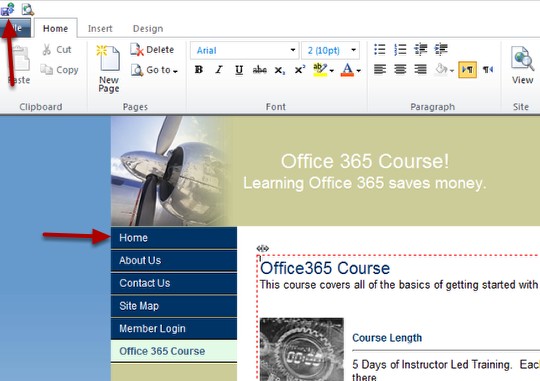Delete the current page
This screenshot has width=540, height=381.
tap(152, 50)
